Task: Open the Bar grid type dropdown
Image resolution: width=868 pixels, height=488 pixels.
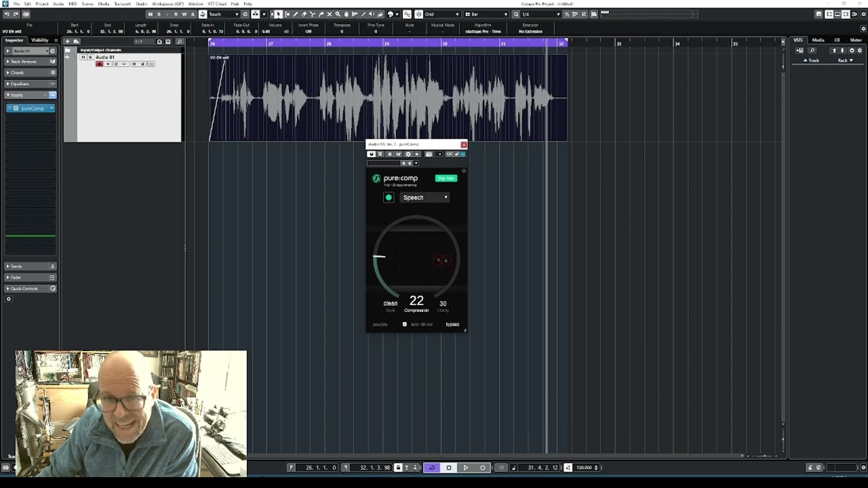Action: [486, 14]
